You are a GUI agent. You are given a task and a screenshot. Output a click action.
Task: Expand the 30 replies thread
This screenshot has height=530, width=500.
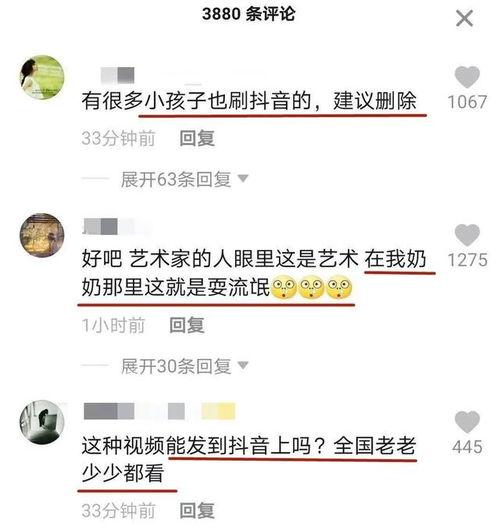point(176,366)
